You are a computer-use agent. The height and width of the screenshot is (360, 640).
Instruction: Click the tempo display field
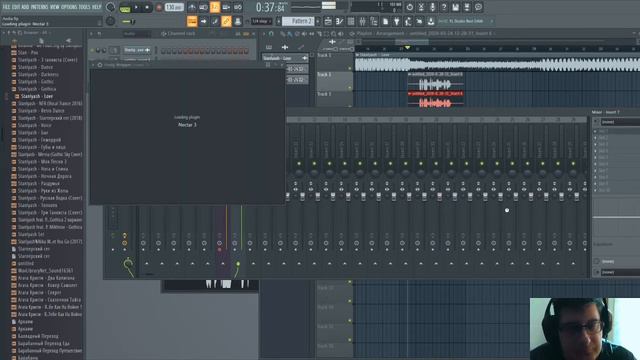coord(174,7)
